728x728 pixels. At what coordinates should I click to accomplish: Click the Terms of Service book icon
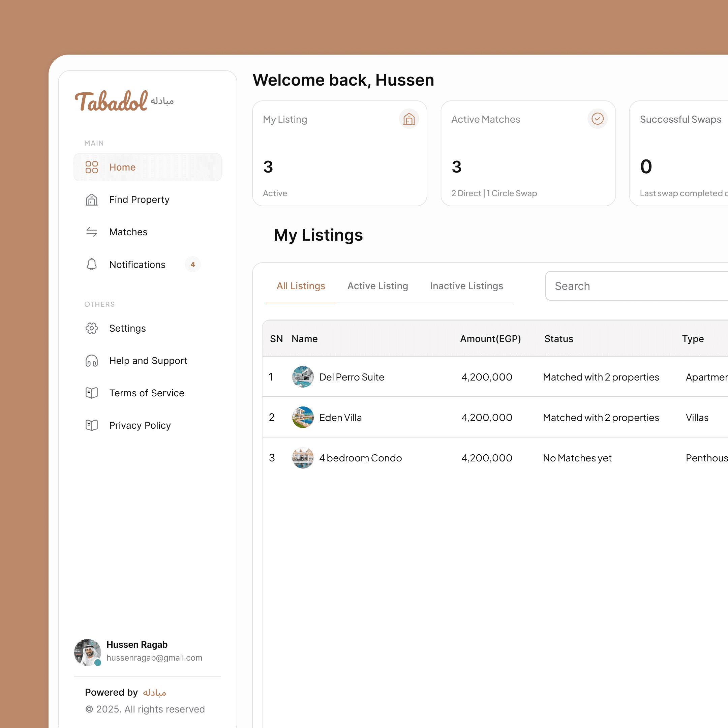tap(92, 393)
